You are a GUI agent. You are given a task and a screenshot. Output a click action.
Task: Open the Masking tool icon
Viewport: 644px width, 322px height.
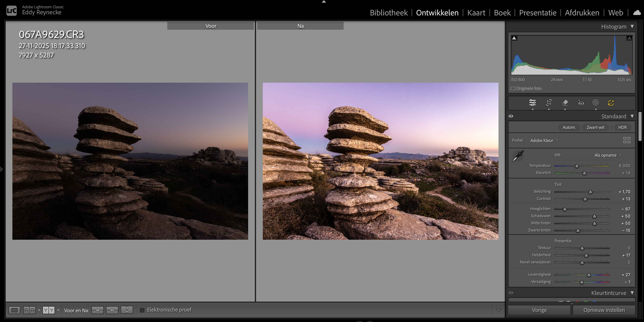pyautogui.click(x=596, y=103)
